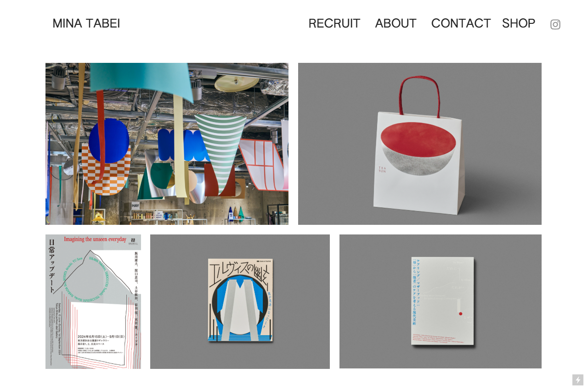The height and width of the screenshot is (390, 588).
Task: View the TEA TON paper bag project
Action: point(420,144)
